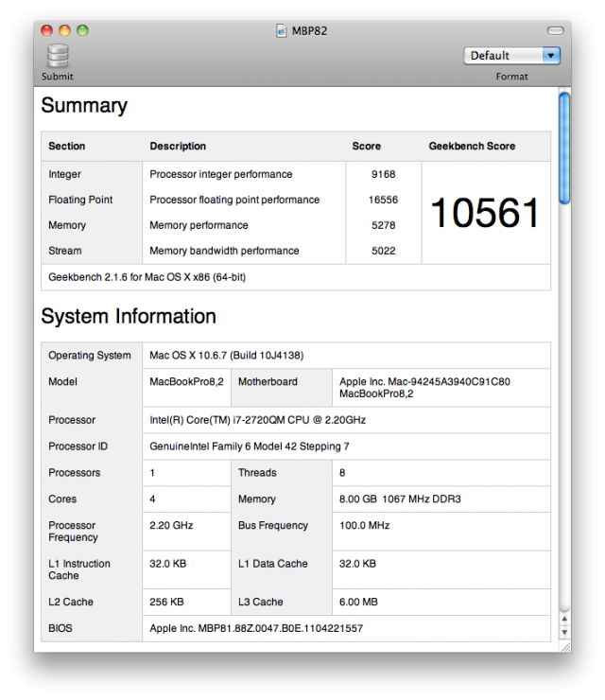Click the scroll down arrow
The height and width of the screenshot is (700, 605).
564,632
